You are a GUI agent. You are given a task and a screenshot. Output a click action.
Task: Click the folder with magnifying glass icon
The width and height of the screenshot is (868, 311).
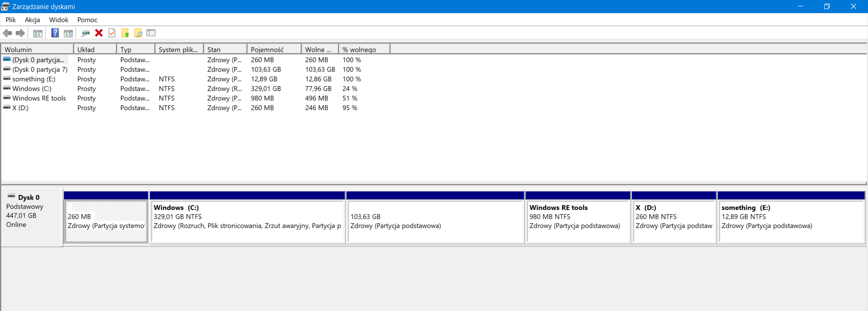[x=138, y=33]
